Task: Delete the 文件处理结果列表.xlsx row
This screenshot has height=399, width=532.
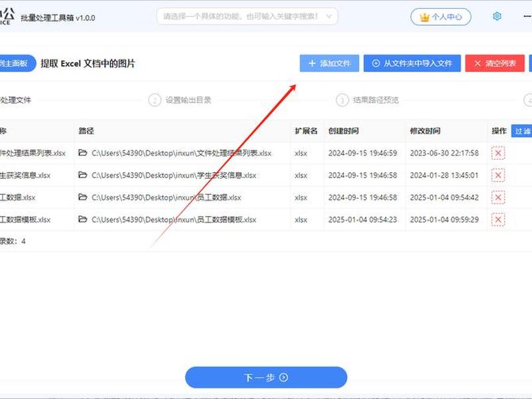Action: (x=498, y=153)
